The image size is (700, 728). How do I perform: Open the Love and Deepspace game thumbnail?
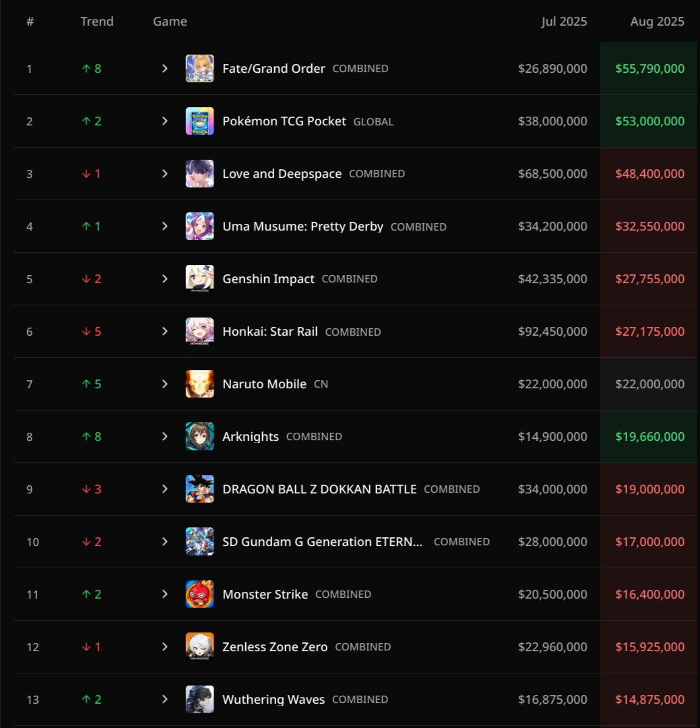199,173
